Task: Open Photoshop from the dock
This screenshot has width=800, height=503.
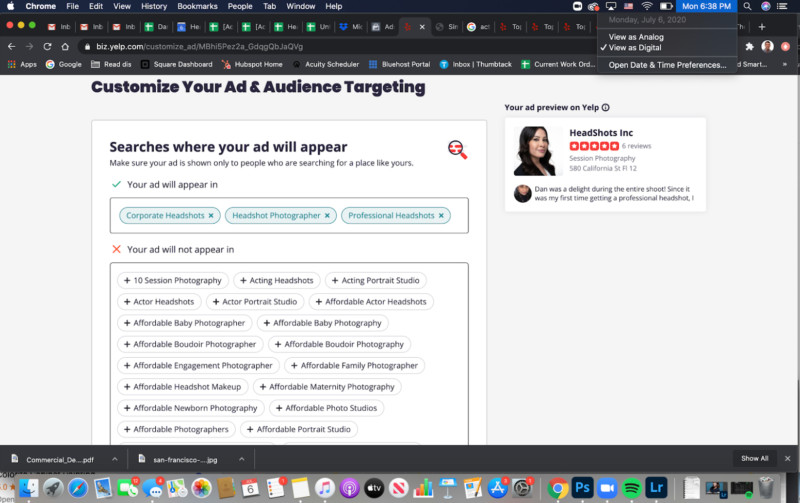Action: coord(582,488)
